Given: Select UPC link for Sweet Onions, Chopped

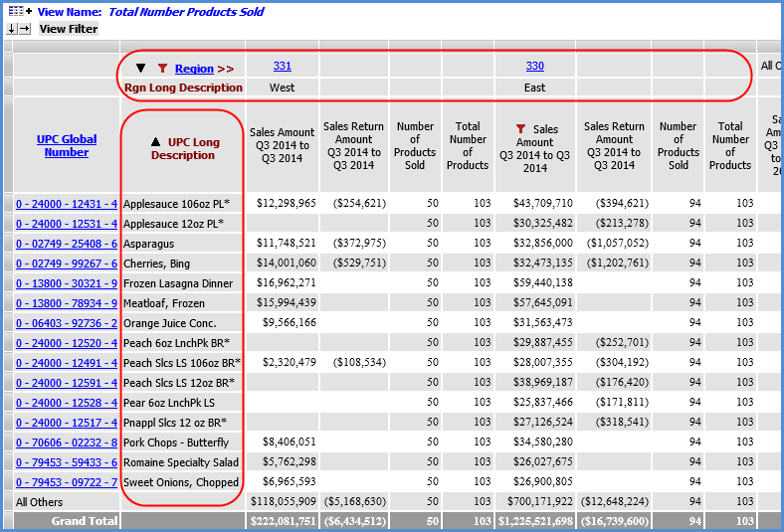Looking at the screenshot, I should pos(67,482).
